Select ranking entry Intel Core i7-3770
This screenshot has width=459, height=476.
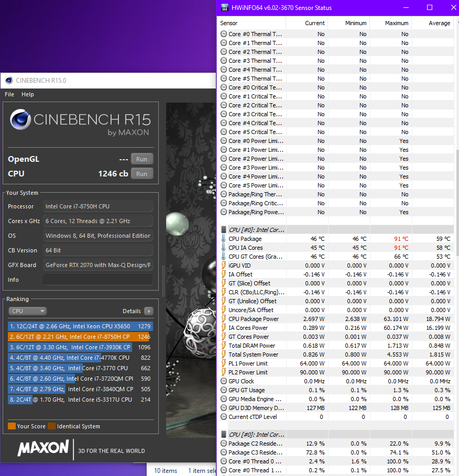tap(80, 368)
